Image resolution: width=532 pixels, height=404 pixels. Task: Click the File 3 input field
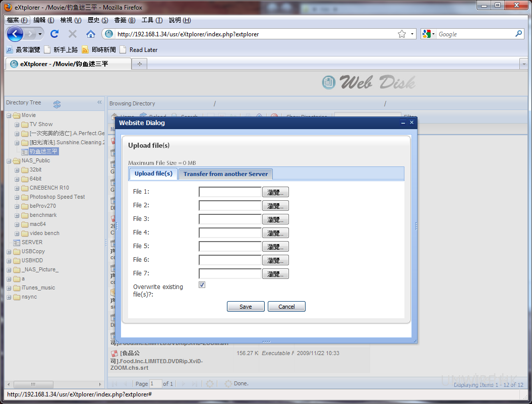230,219
